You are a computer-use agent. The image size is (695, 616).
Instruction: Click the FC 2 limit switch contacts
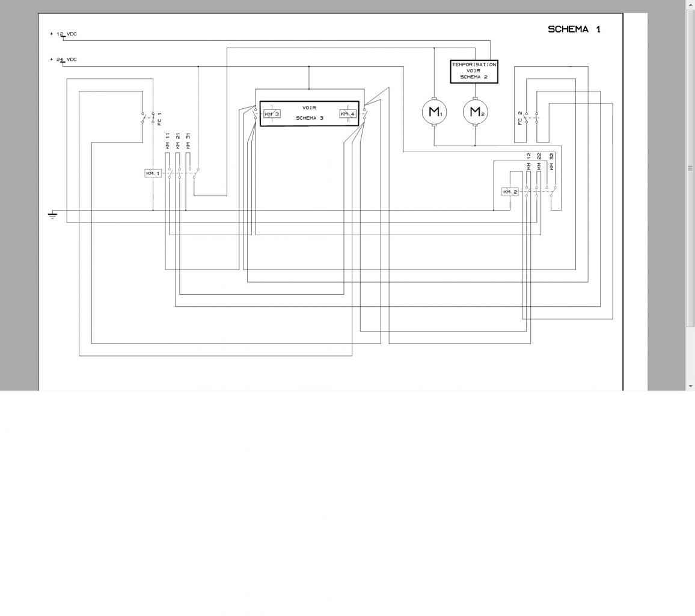coord(531,117)
